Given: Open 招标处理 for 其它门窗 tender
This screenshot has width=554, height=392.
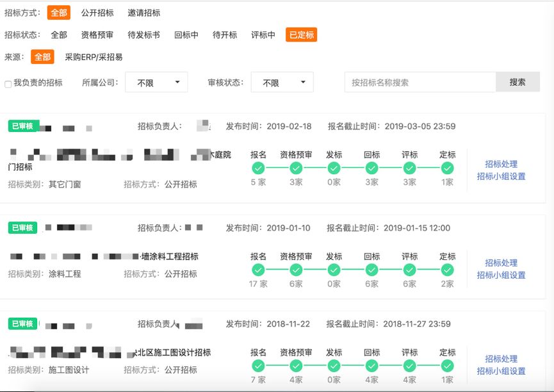Looking at the screenshot, I should [x=501, y=164].
